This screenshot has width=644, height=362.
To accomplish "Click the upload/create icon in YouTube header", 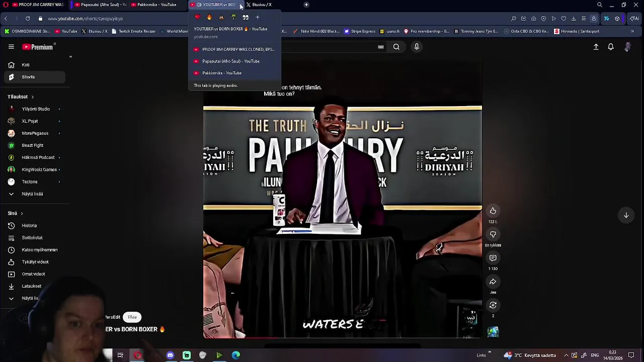I will click(x=596, y=47).
